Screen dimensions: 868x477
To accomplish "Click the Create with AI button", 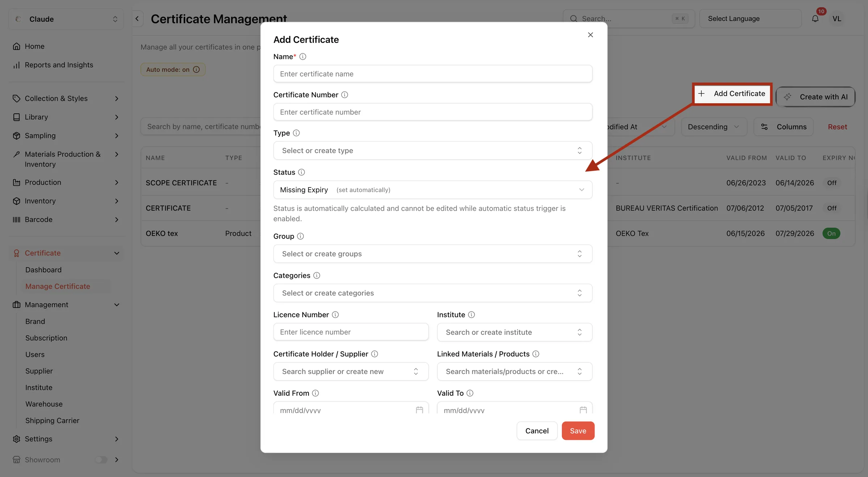I will pos(816,97).
